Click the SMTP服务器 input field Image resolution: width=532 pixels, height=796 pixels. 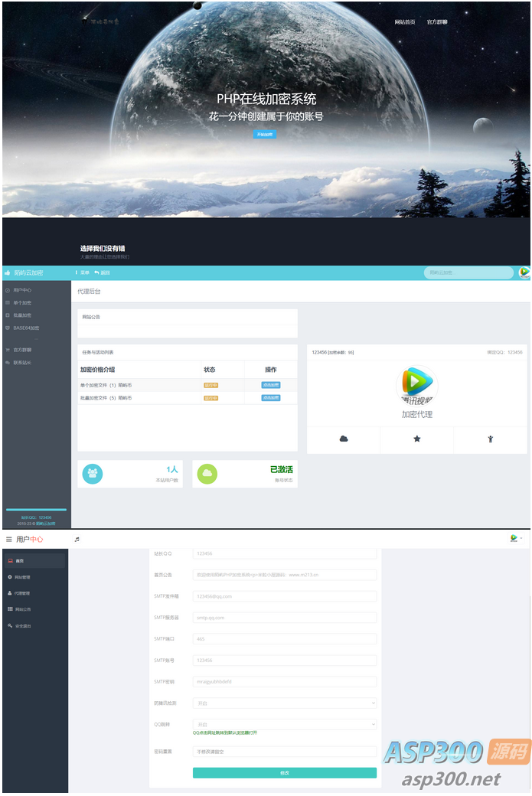pyautogui.click(x=284, y=618)
